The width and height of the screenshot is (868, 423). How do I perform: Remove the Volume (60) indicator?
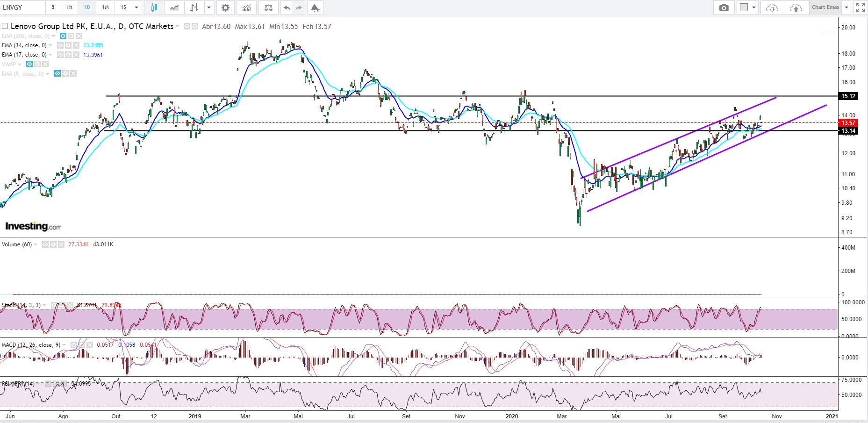tap(61, 244)
